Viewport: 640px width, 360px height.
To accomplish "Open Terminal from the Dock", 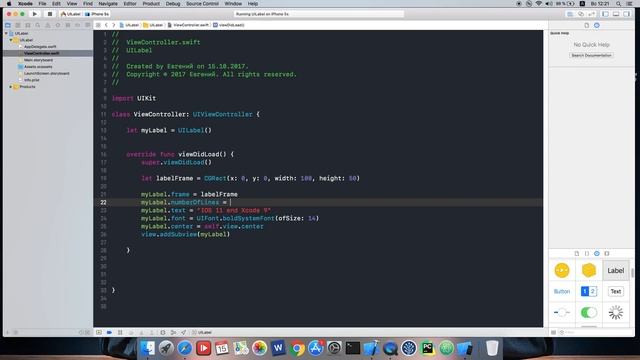I will pos(353,348).
